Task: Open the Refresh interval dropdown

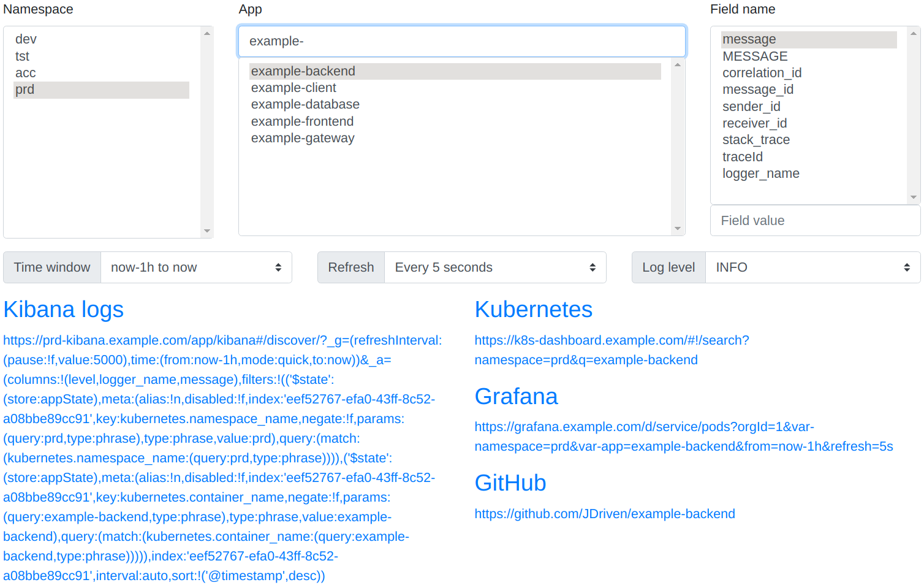Action: 495,267
